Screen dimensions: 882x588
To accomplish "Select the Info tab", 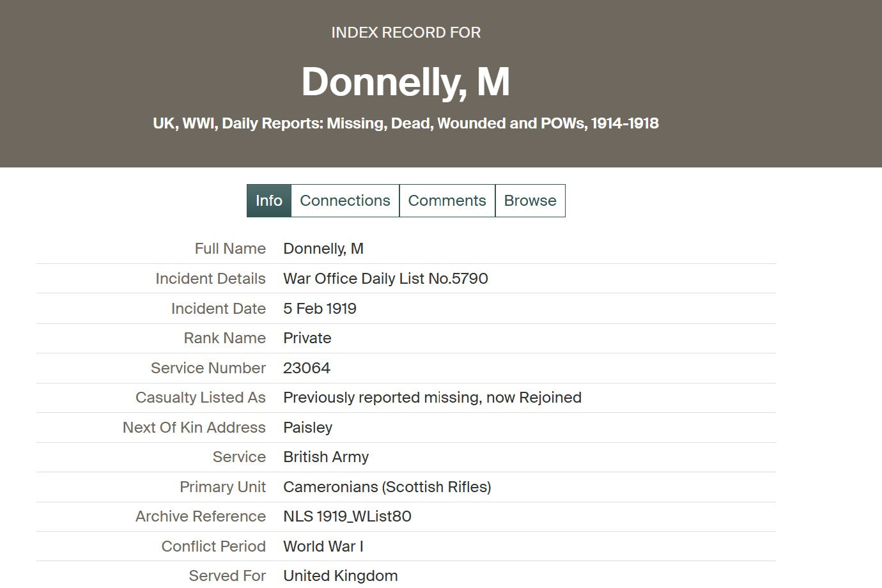I will [269, 201].
